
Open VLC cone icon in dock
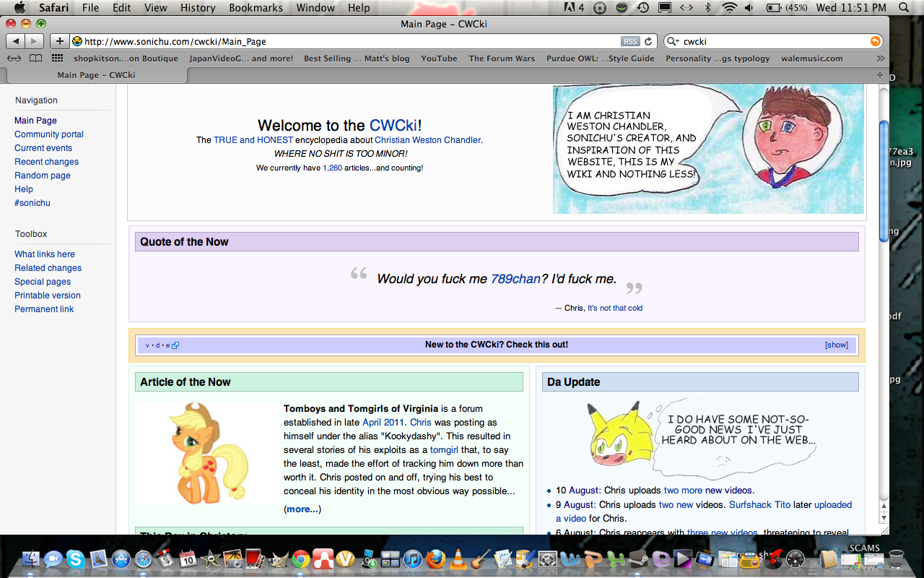pyautogui.click(x=457, y=558)
